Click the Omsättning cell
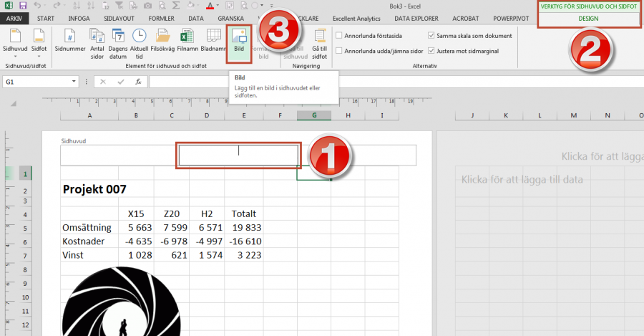 click(89, 227)
